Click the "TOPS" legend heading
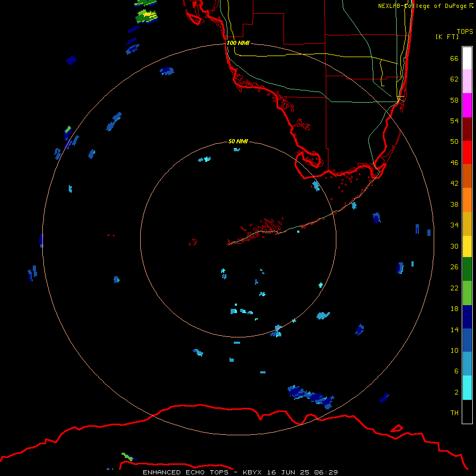 [465, 31]
